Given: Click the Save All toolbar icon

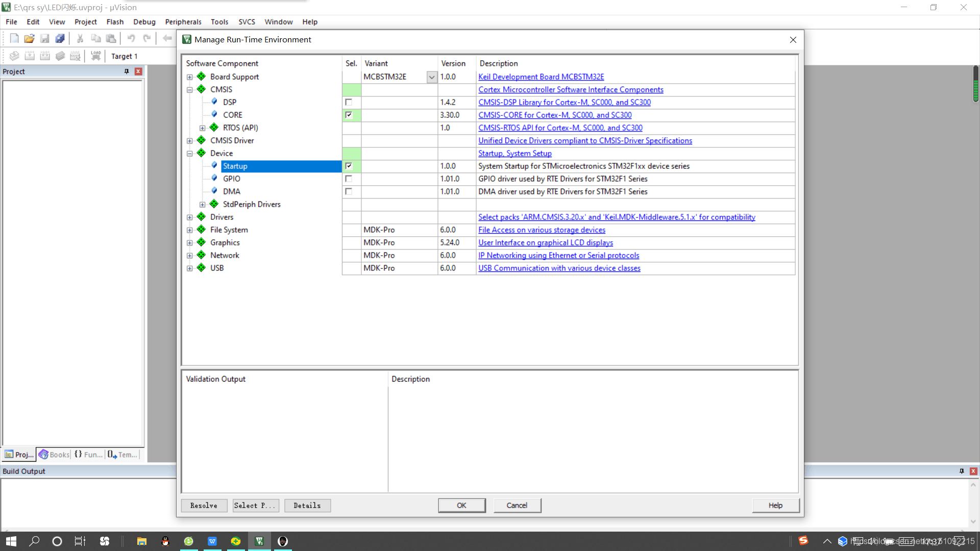Looking at the screenshot, I should click(x=60, y=38).
